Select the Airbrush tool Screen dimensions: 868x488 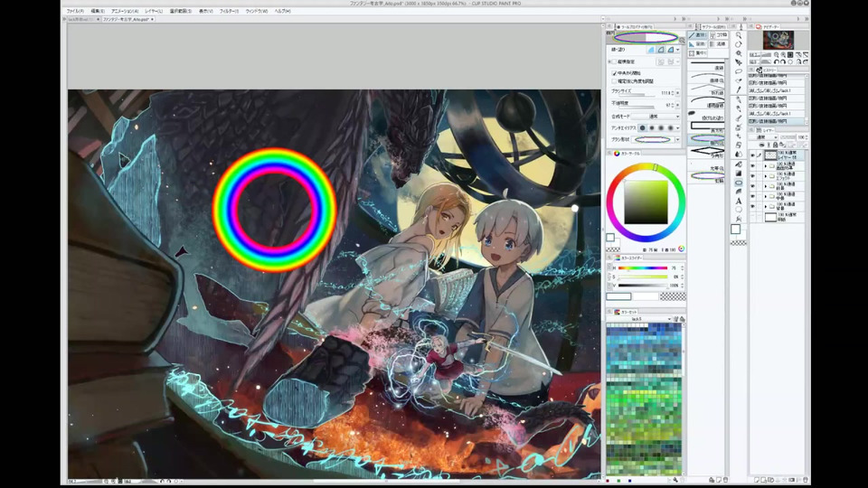coord(739,127)
